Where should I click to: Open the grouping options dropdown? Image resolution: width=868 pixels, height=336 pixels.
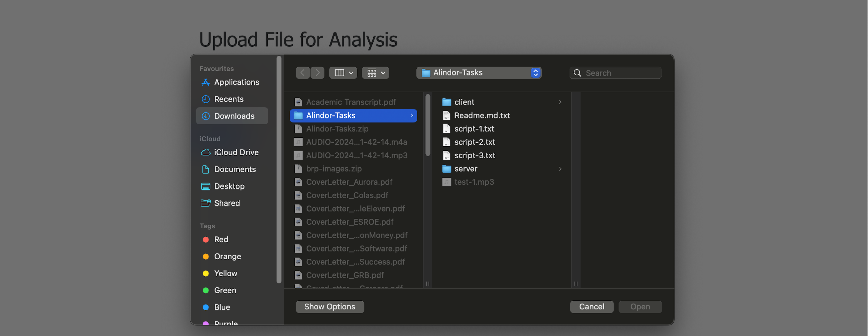(x=375, y=73)
